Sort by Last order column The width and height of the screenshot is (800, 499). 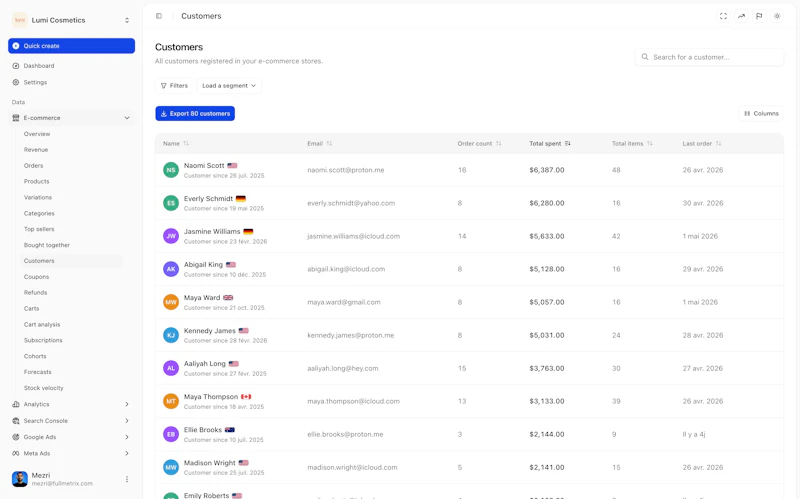(702, 144)
